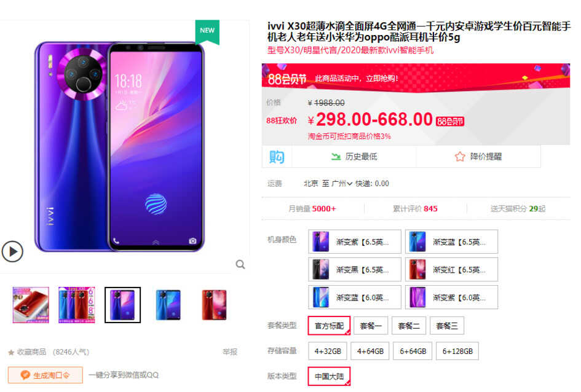
Task: Click the 降价提醒 star icon
Action: pyautogui.click(x=460, y=157)
